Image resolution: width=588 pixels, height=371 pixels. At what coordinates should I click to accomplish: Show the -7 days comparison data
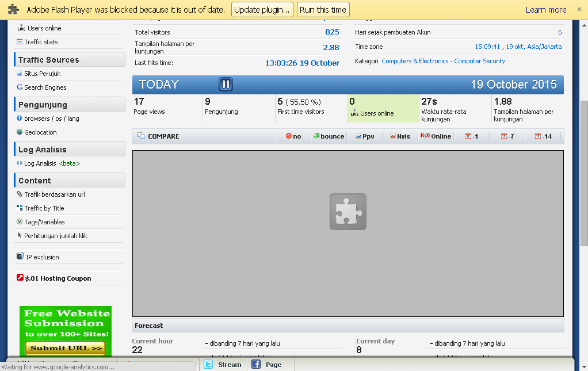click(x=506, y=136)
